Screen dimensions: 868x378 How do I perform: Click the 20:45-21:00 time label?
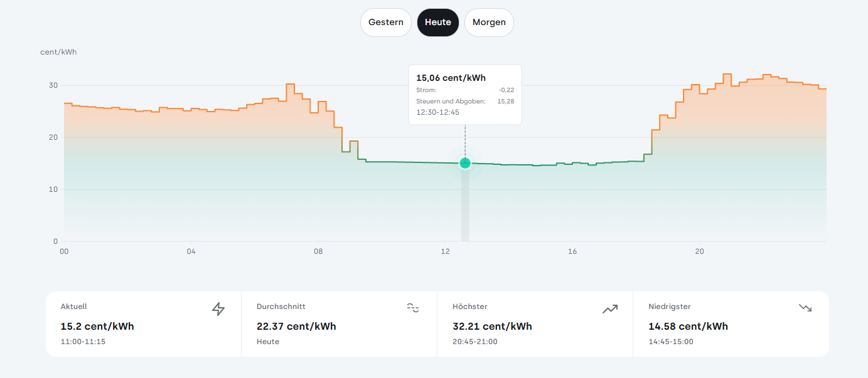(x=475, y=342)
